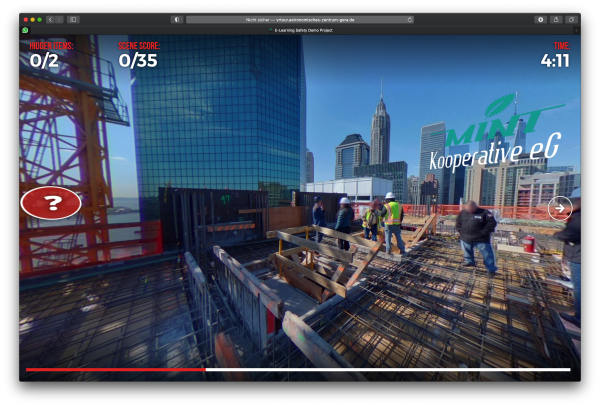Click the red question mark help button

tap(51, 203)
